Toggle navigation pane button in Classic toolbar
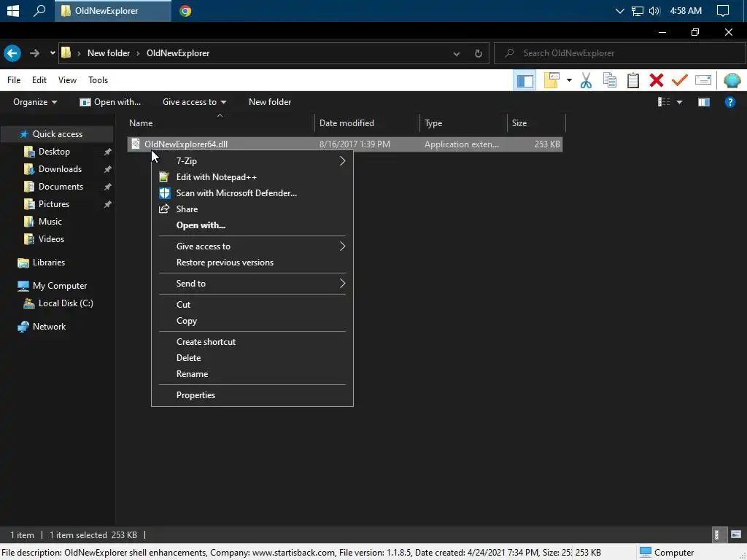Image resolution: width=747 pixels, height=560 pixels. click(525, 80)
